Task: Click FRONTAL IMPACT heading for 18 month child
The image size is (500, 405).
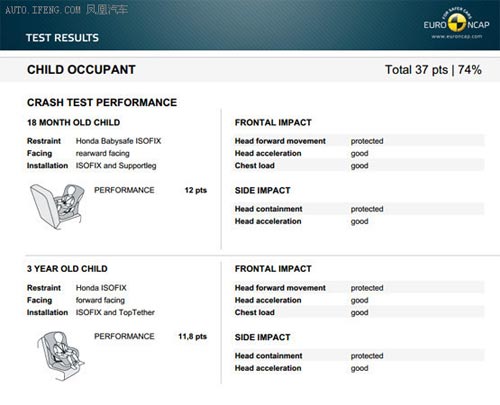Action: pos(273,122)
